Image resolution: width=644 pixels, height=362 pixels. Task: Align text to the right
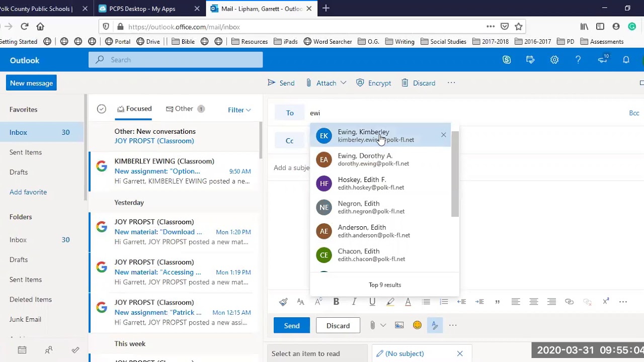[x=552, y=302]
